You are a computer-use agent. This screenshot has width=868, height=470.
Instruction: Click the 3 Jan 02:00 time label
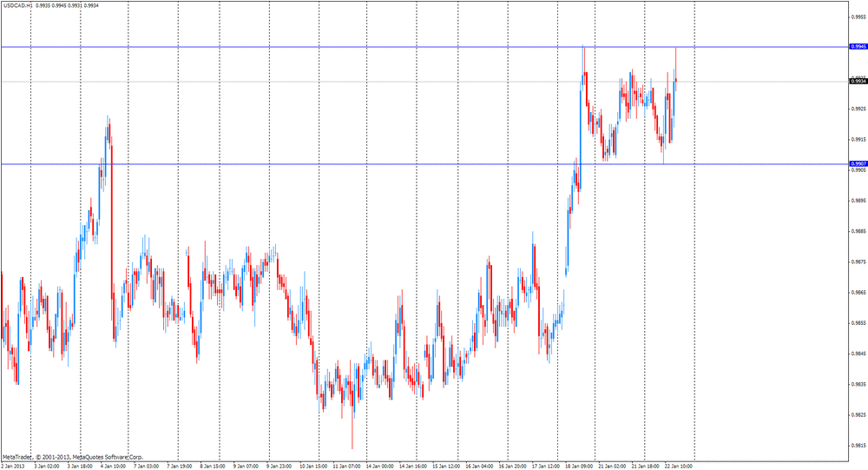(47, 467)
